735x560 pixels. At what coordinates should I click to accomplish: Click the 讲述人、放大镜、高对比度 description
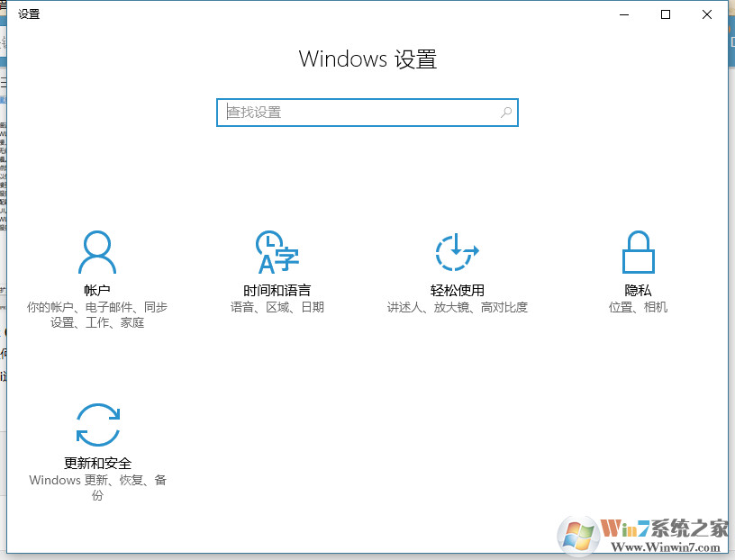[x=457, y=307]
